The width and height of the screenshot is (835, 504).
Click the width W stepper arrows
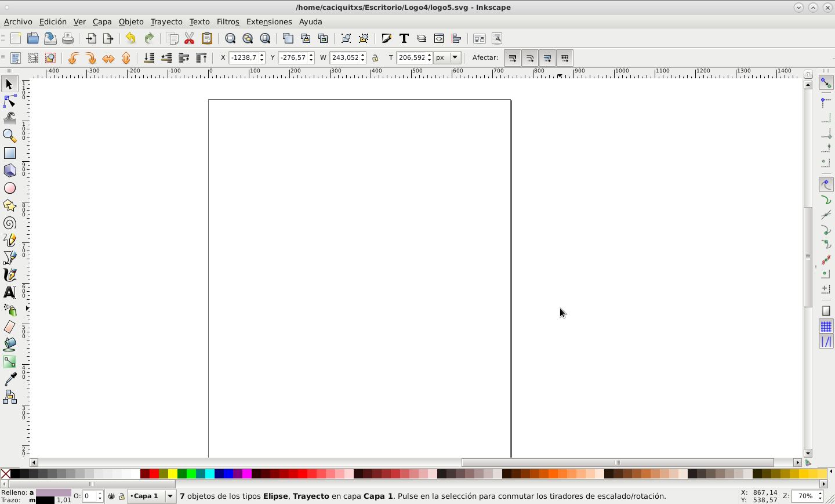click(x=363, y=57)
